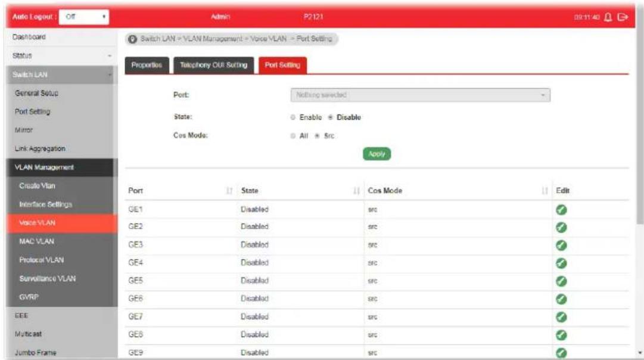Edit port GE2 settings
Screen dimensions: 644x360
coord(561,227)
